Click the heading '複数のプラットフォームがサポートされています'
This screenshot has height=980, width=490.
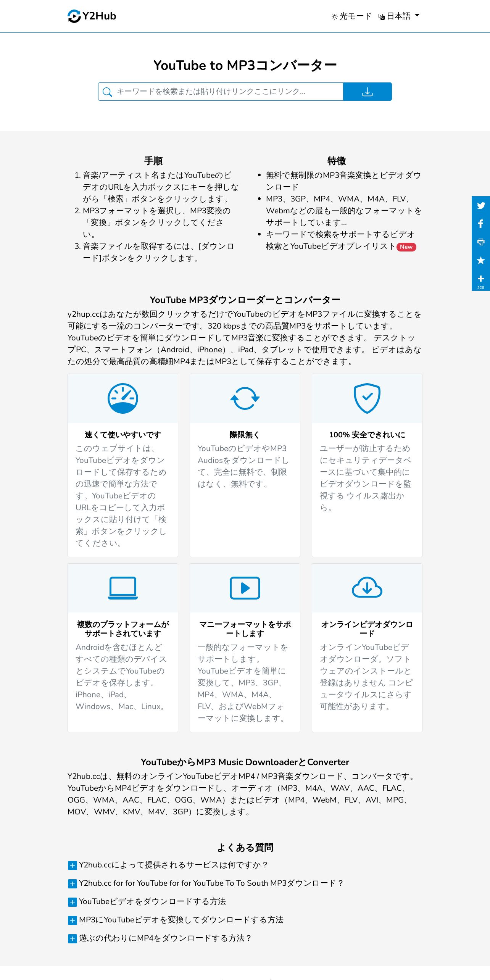pos(123,629)
